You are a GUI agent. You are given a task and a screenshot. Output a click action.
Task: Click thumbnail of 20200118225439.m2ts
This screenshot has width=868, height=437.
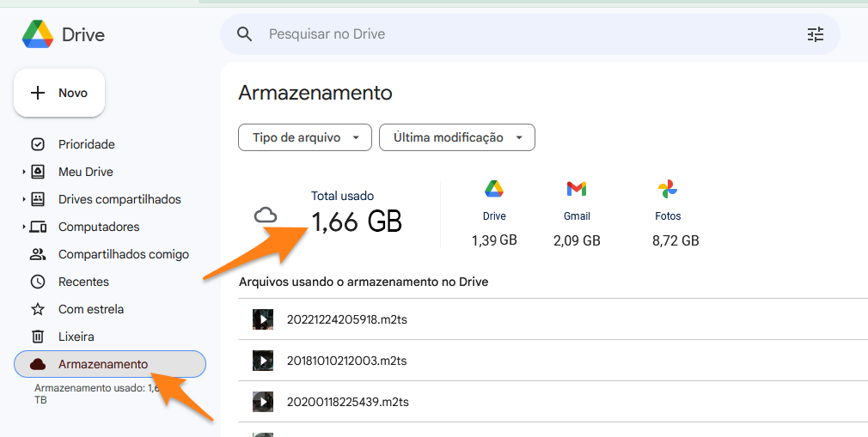point(263,402)
